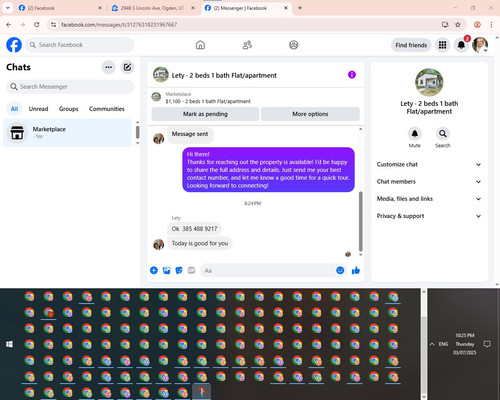
Task: Click the conversation scrollbar thumb
Action: tap(360, 221)
